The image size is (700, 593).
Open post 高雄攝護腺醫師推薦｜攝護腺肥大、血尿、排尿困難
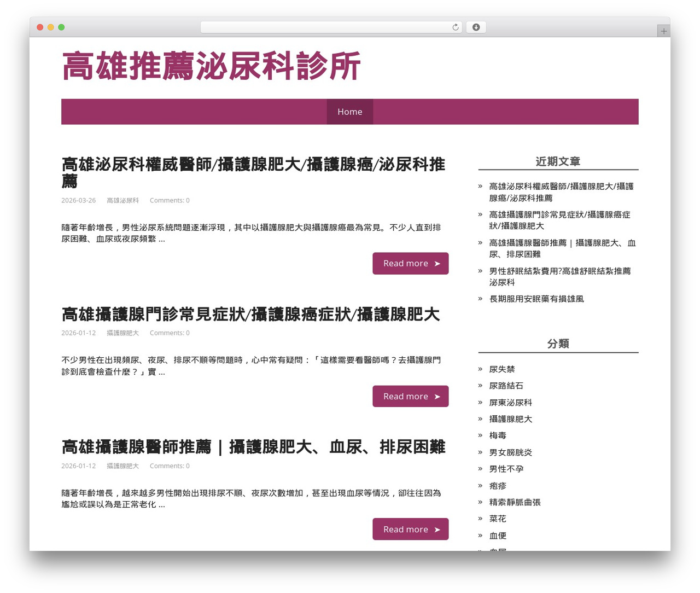253,447
